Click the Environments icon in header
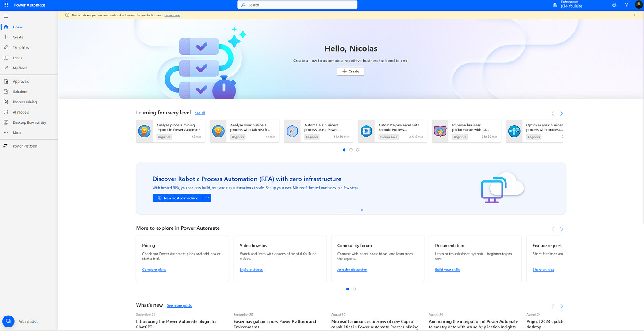The height and width of the screenshot is (331, 644). pos(555,5)
